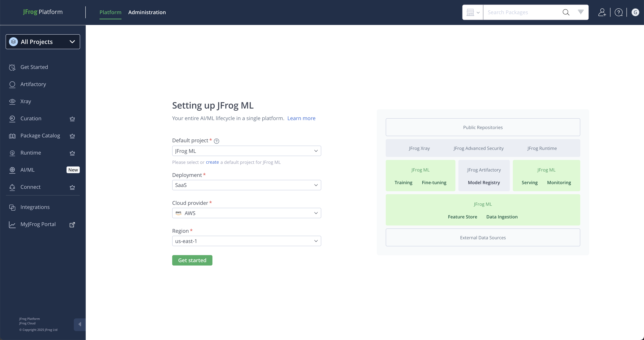Screen dimensions: 644x340
Task: Click the external link icon beside MyJFrog Portal
Action: tap(72, 225)
